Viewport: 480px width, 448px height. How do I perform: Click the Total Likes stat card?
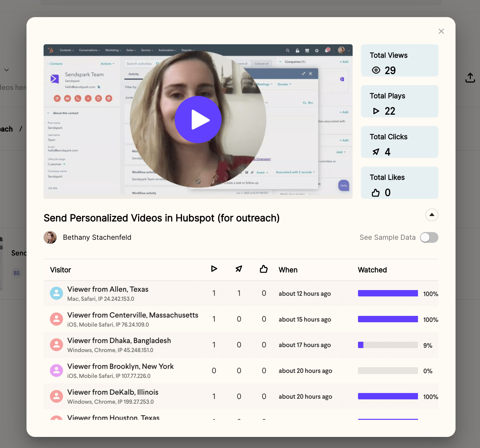pyautogui.click(x=400, y=183)
